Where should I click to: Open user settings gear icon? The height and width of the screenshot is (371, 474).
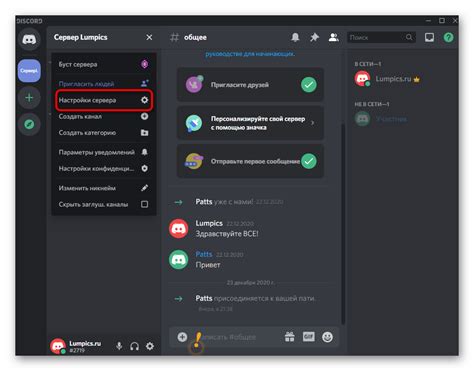click(150, 346)
